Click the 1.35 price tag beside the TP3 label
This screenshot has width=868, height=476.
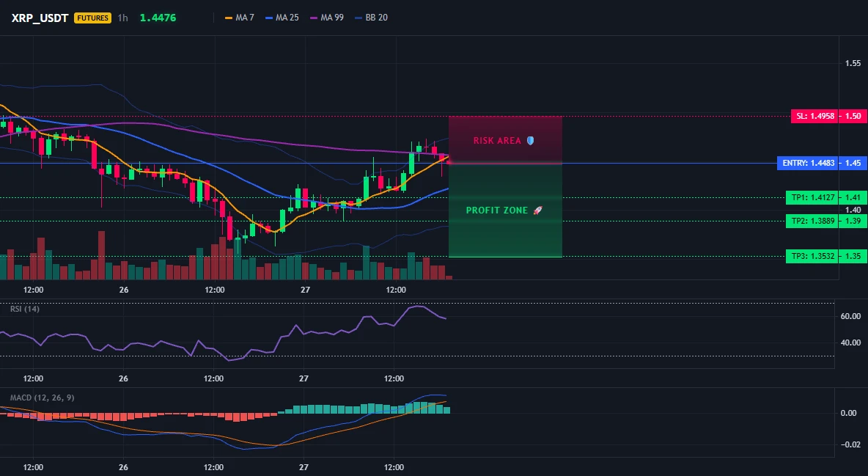coord(853,256)
